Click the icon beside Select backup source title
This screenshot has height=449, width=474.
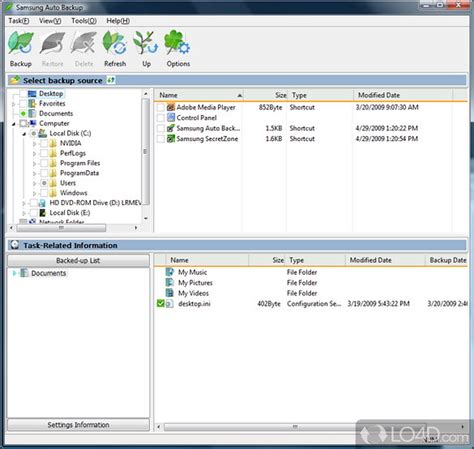(x=111, y=80)
